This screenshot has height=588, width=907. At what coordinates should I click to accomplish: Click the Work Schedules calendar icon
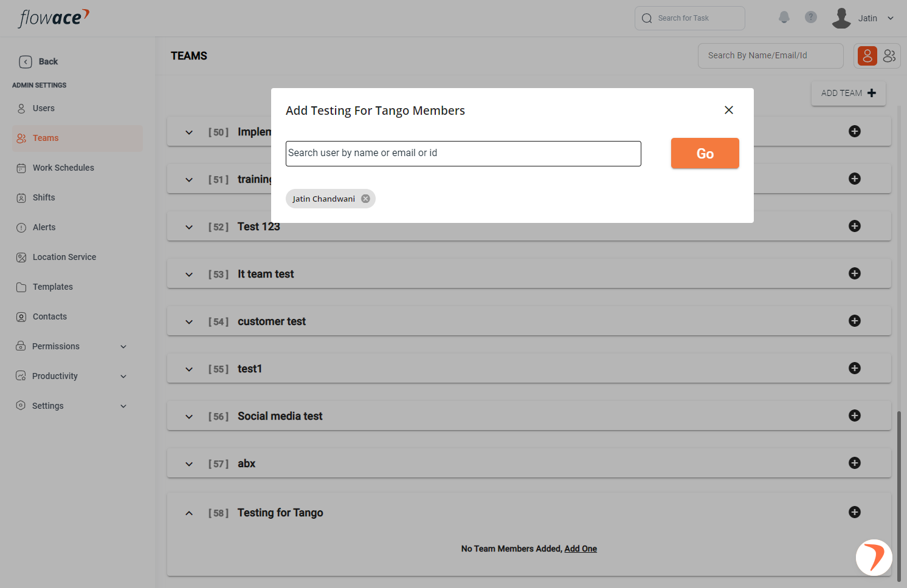[21, 168]
